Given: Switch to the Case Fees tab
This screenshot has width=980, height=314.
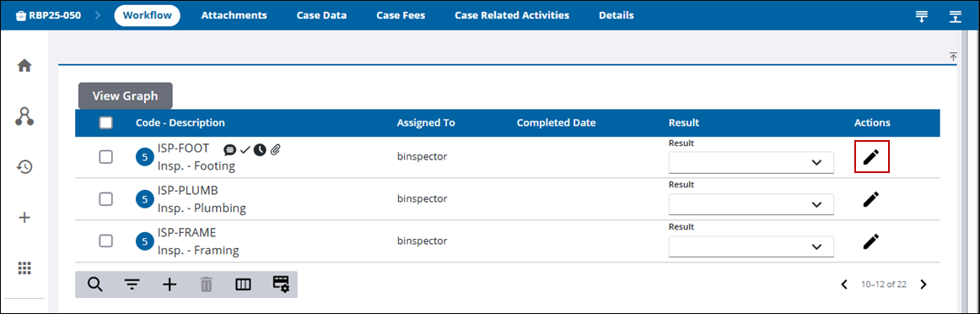Looking at the screenshot, I should coord(401,15).
